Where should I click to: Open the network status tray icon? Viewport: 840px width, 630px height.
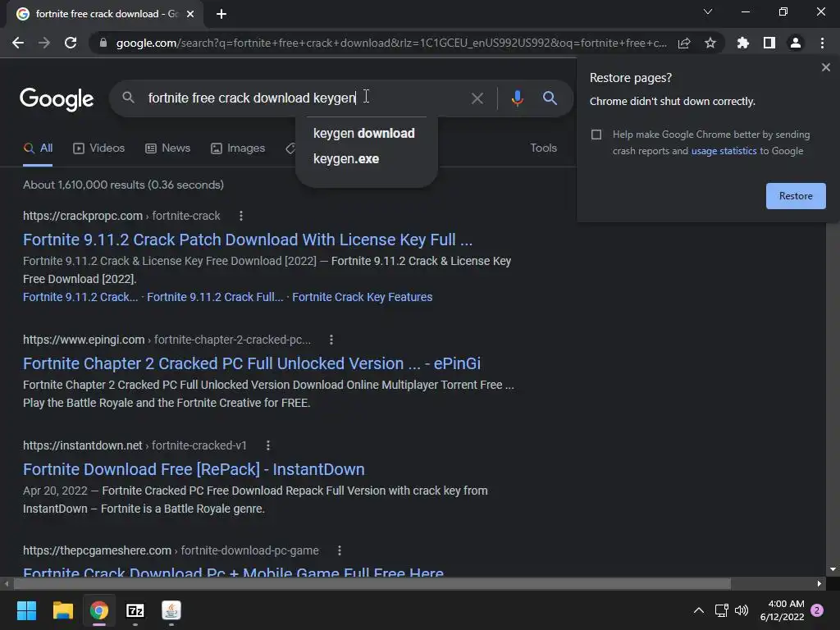(722, 610)
